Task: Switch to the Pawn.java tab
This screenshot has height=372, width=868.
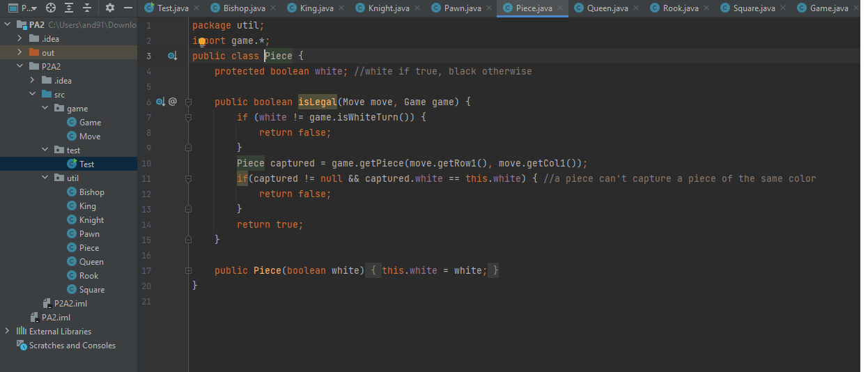Action: 463,8
